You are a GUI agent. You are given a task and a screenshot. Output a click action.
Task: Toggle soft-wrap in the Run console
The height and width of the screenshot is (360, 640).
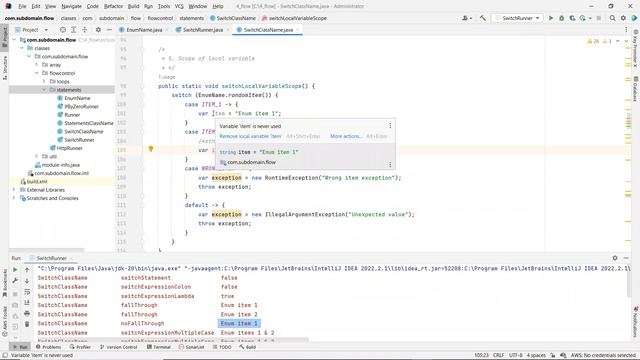(x=27, y=292)
